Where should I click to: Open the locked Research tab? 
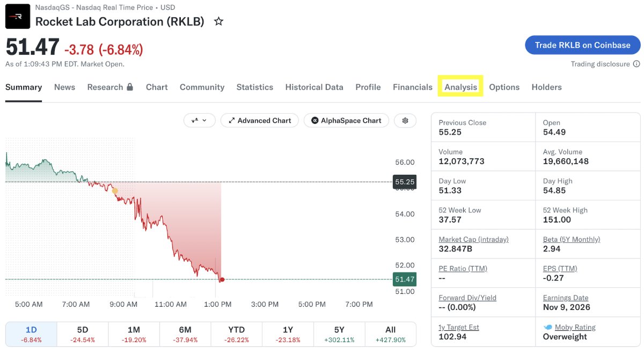(x=110, y=87)
